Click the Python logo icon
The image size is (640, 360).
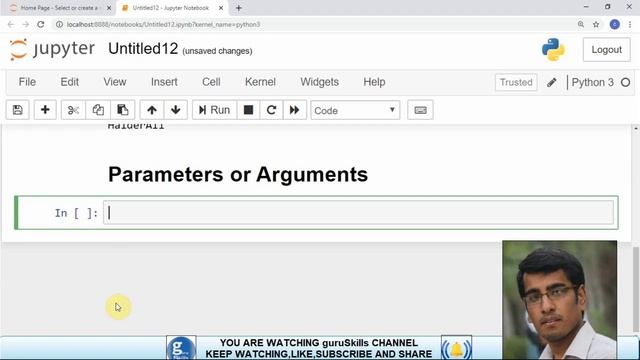[553, 50]
